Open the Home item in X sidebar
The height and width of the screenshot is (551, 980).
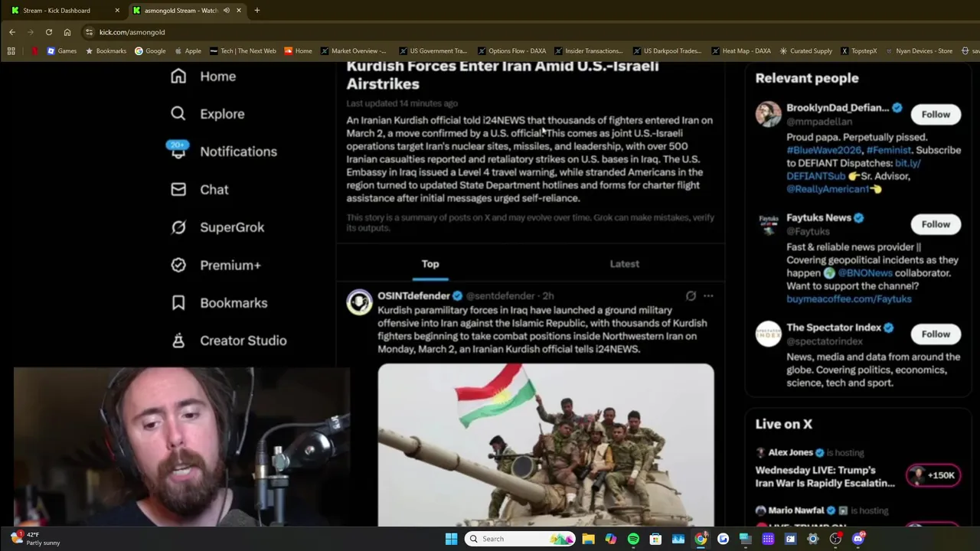click(x=203, y=77)
